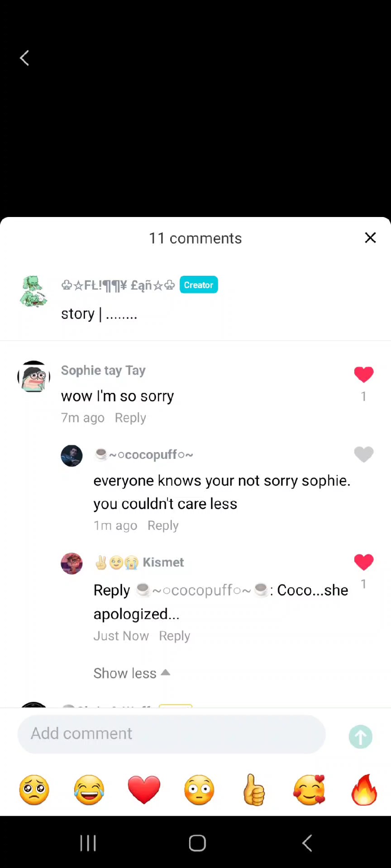Reply to cocopuff's comment
Screen dimensions: 391x868
(163, 525)
